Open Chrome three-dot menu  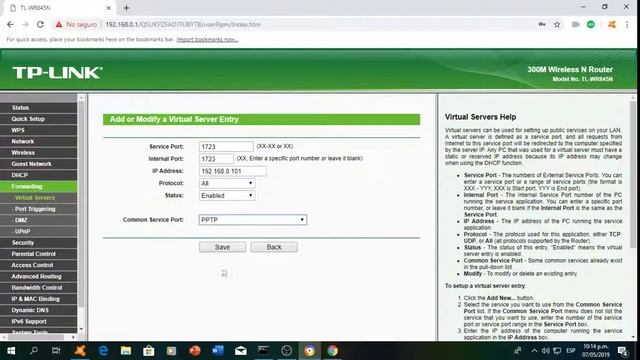[627, 24]
